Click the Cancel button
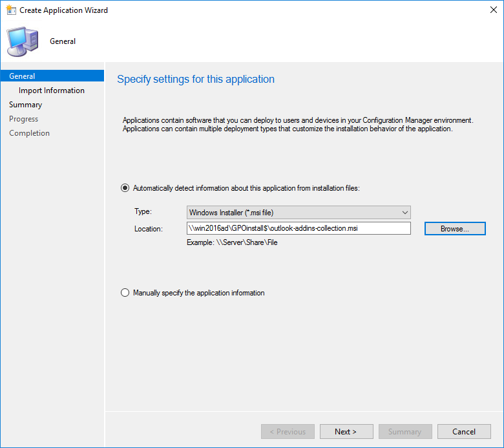504x448 pixels. (x=464, y=432)
